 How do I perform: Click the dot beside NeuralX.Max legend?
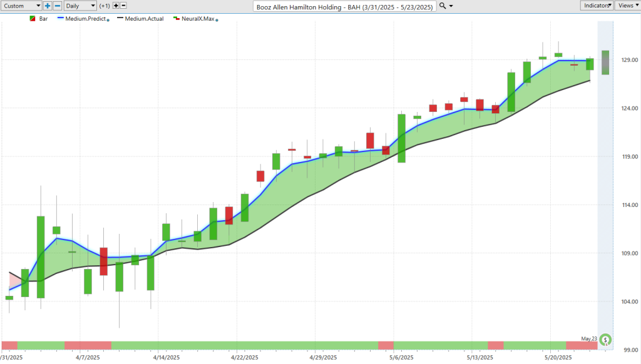(x=217, y=20)
